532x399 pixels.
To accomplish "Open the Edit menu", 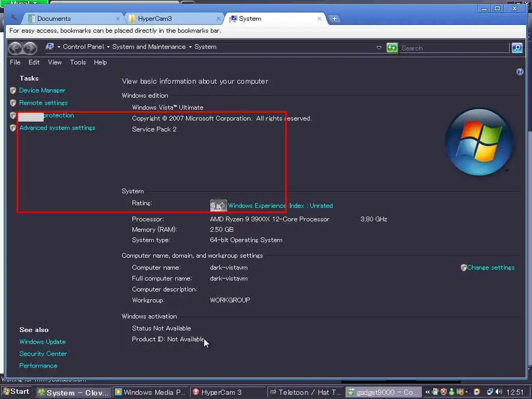I will tap(34, 62).
